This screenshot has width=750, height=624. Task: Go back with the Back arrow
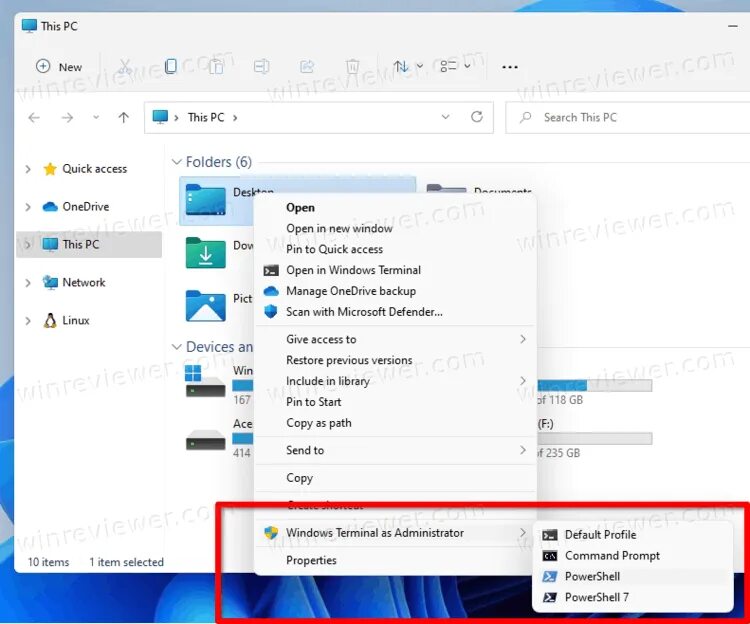pos(34,118)
